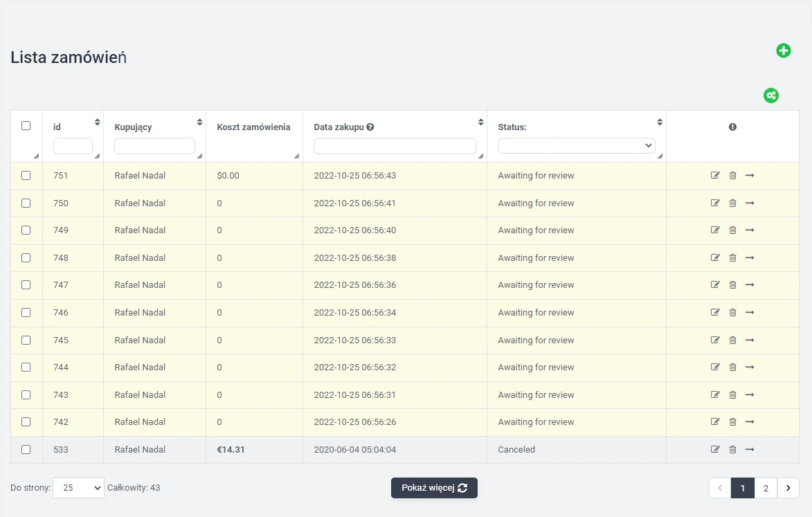Click trash icon for canceled order 533

pos(732,450)
